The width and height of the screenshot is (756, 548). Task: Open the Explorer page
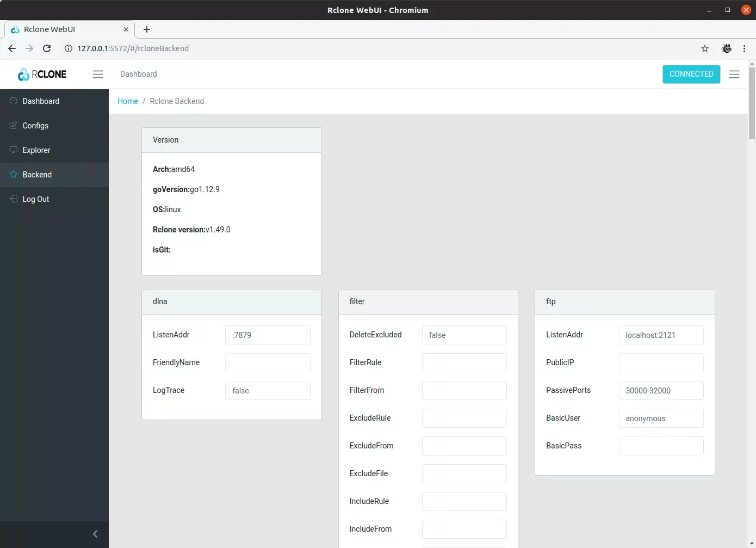[36, 150]
